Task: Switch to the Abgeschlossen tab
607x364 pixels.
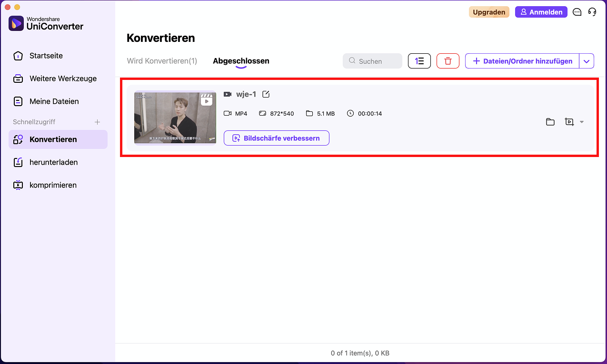Action: point(241,61)
